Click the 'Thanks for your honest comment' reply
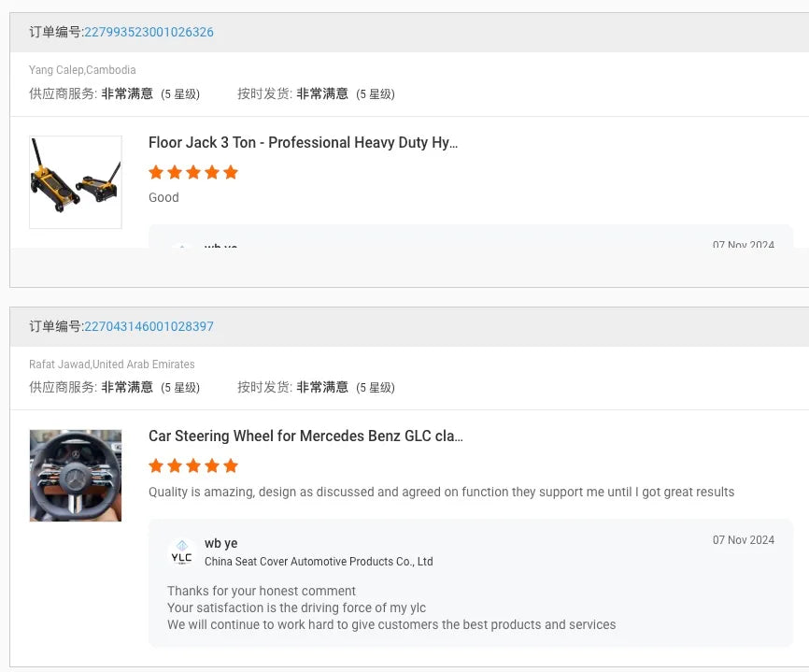The height and width of the screenshot is (672, 809). point(262,591)
